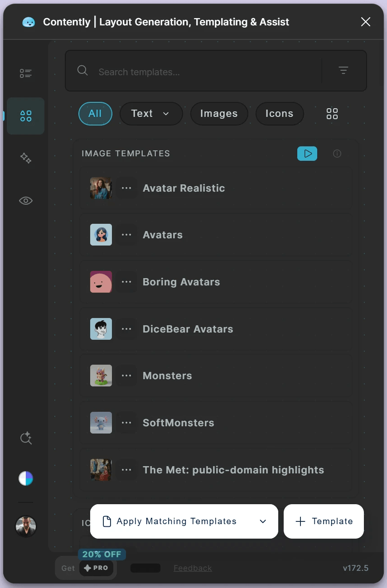Click the add Template button
The image size is (387, 588).
[x=324, y=521]
